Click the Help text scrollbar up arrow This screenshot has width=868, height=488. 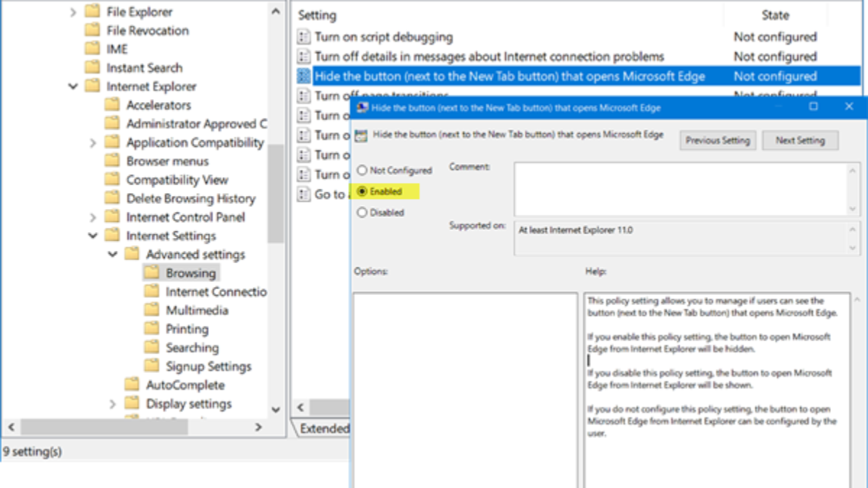pos(858,299)
